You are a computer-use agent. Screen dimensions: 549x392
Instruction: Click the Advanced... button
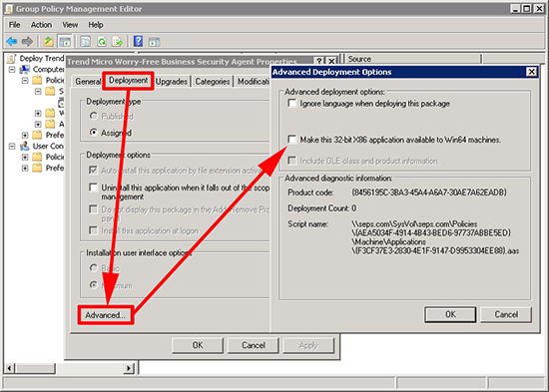106,315
